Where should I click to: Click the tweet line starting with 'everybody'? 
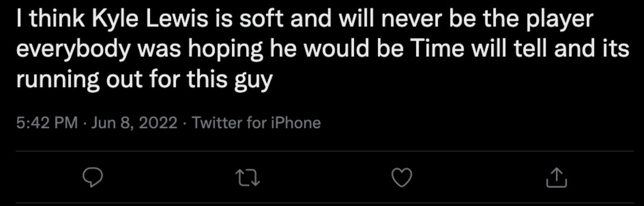(323, 50)
